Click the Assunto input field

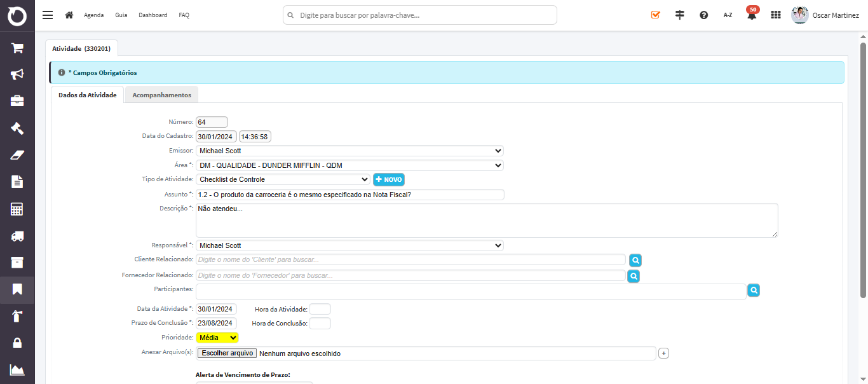click(x=349, y=195)
